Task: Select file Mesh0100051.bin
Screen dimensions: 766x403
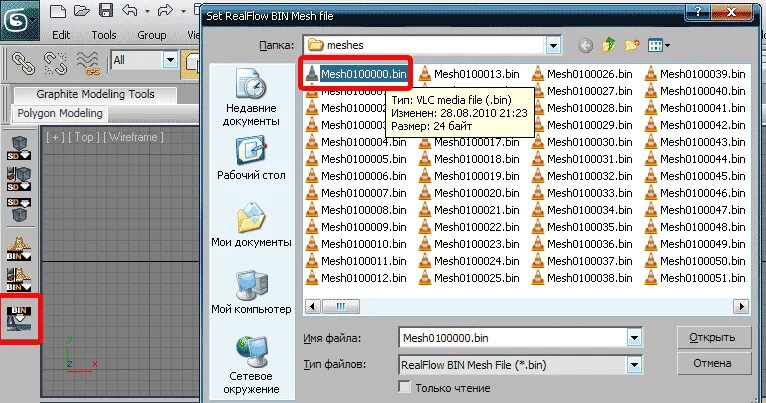Action: [695, 277]
